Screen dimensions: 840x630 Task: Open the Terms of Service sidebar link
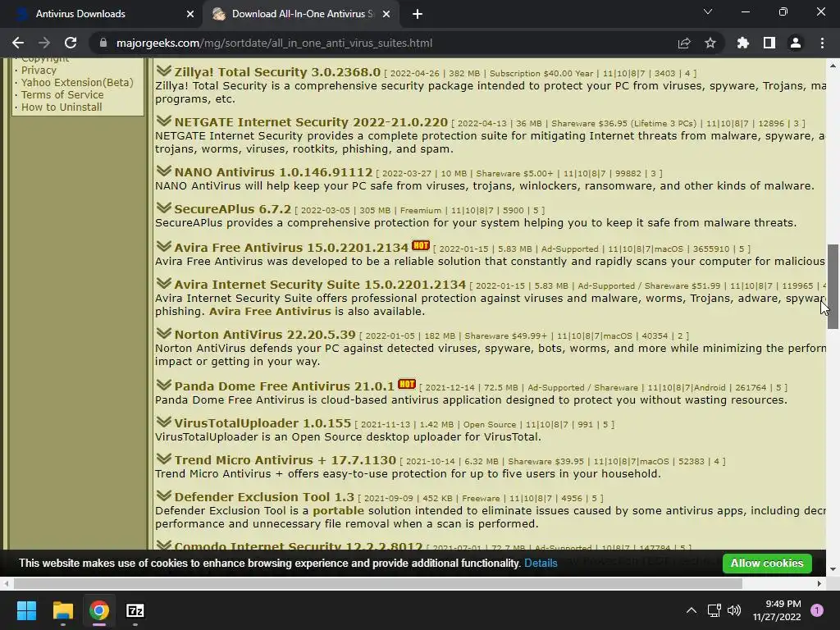tap(62, 95)
